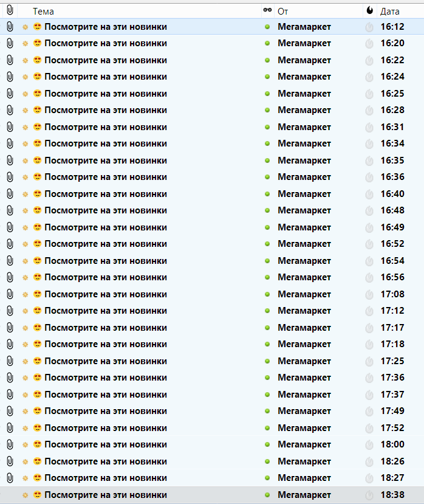Click the Мегамаркет sender in the 16:40 row
Viewport: 424px width, 504px height.
click(304, 194)
